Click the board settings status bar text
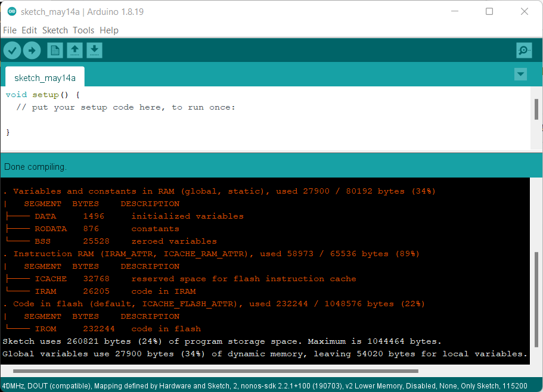The height and width of the screenshot is (392, 543). tap(265, 386)
